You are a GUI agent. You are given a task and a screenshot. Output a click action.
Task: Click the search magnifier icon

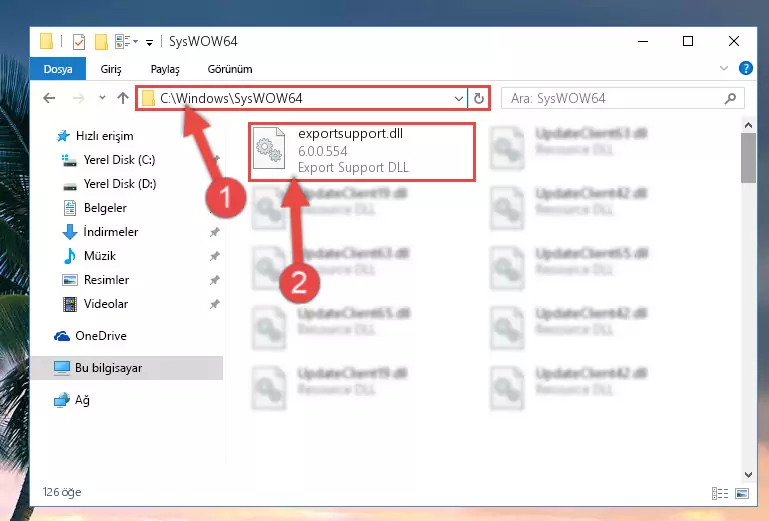730,99
